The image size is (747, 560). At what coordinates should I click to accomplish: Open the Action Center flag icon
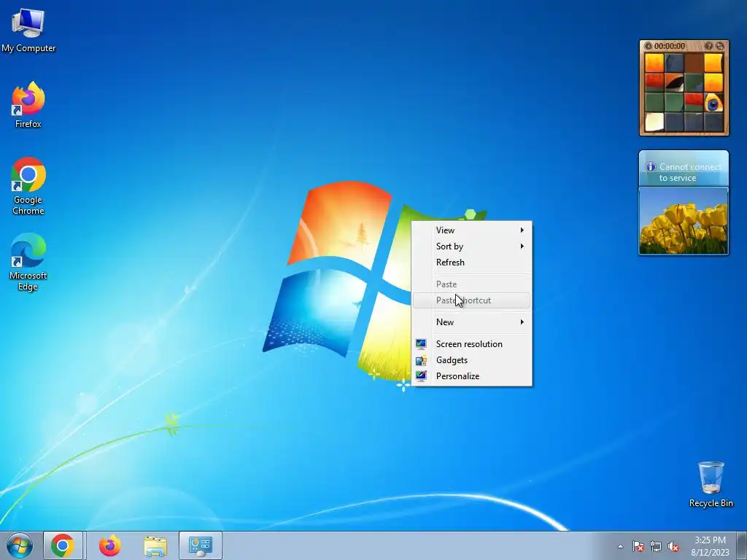tap(638, 547)
